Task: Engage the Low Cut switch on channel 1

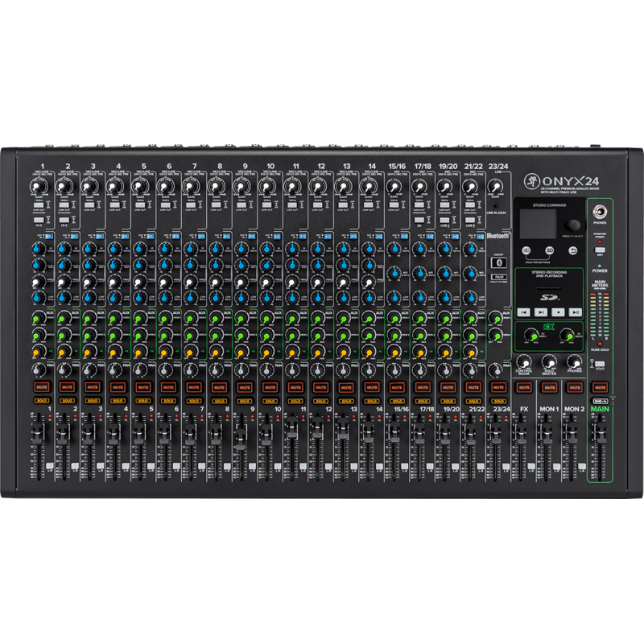Action: [38, 205]
